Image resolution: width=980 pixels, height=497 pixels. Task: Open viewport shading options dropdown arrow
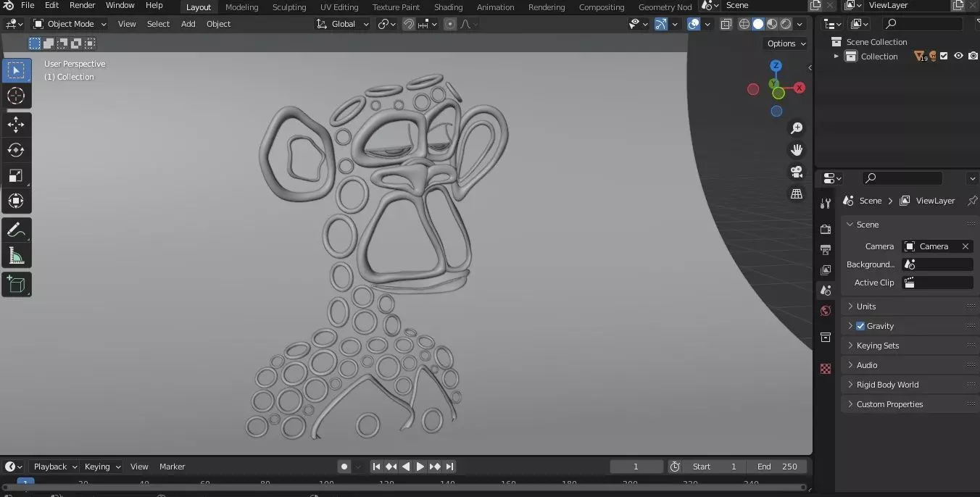(x=800, y=24)
